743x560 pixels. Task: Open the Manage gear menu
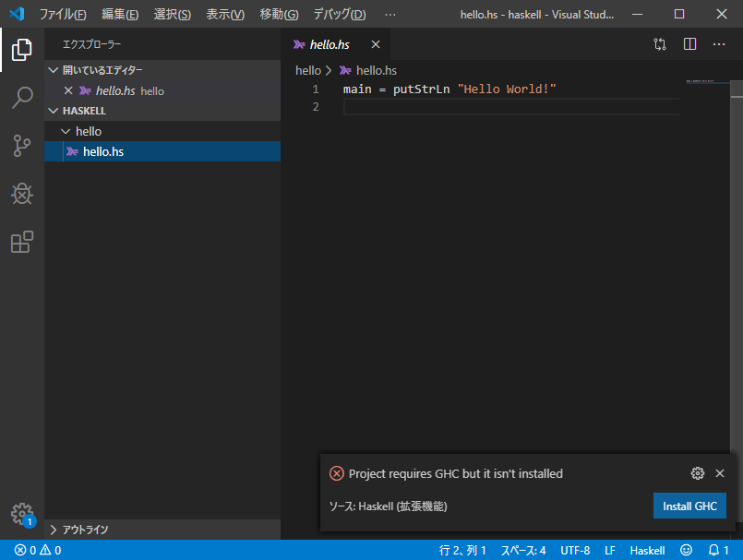click(20, 514)
